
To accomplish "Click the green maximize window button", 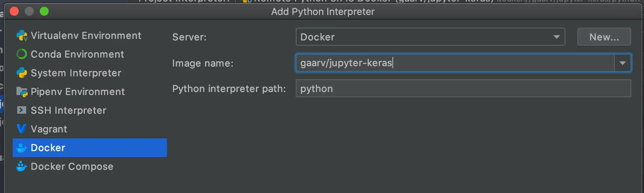I will pos(44,12).
